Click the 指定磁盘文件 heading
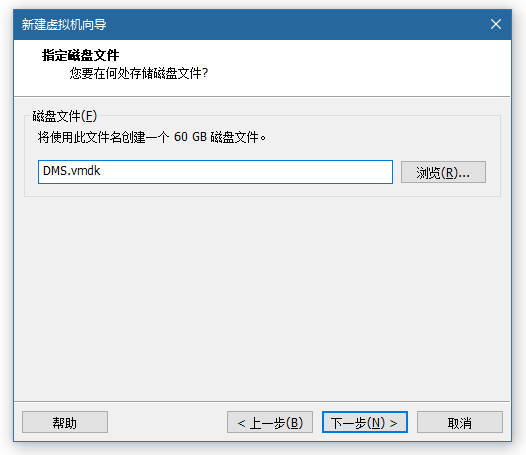The height and width of the screenshot is (455, 526). pyautogui.click(x=81, y=55)
